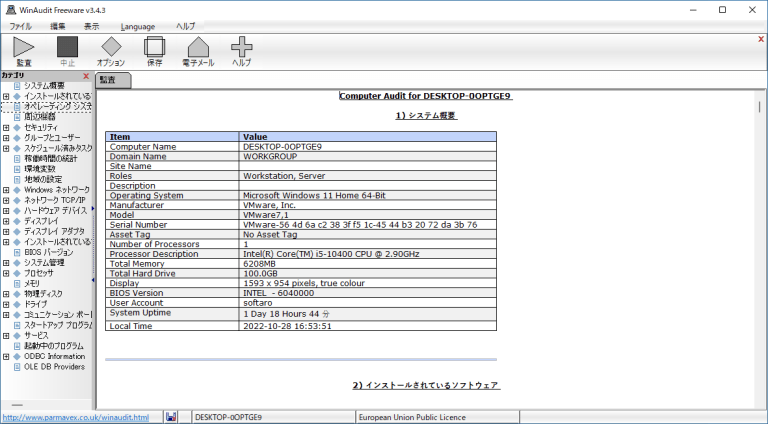Click the floppy disk icon in the status bar
The height and width of the screenshot is (424, 768).
tap(170, 417)
